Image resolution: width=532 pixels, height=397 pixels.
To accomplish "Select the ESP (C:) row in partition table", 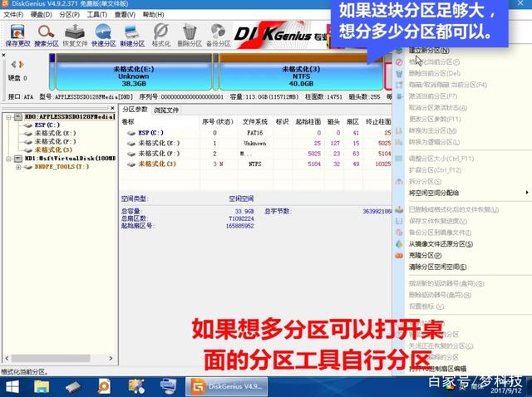I will tap(256, 133).
